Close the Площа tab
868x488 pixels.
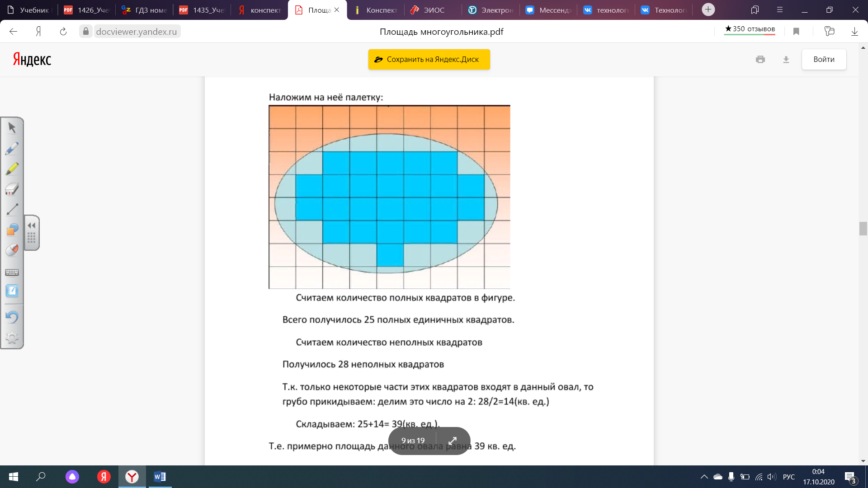pos(337,10)
